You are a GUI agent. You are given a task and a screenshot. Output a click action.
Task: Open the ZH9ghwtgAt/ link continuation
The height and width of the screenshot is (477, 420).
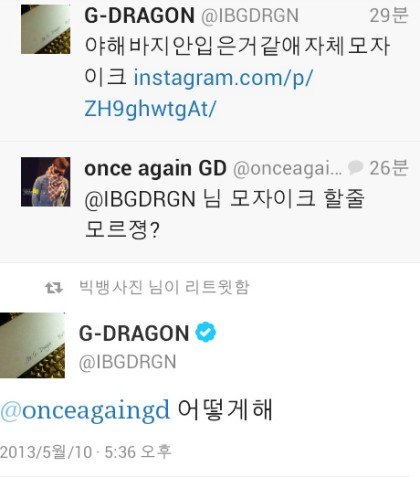click(150, 109)
